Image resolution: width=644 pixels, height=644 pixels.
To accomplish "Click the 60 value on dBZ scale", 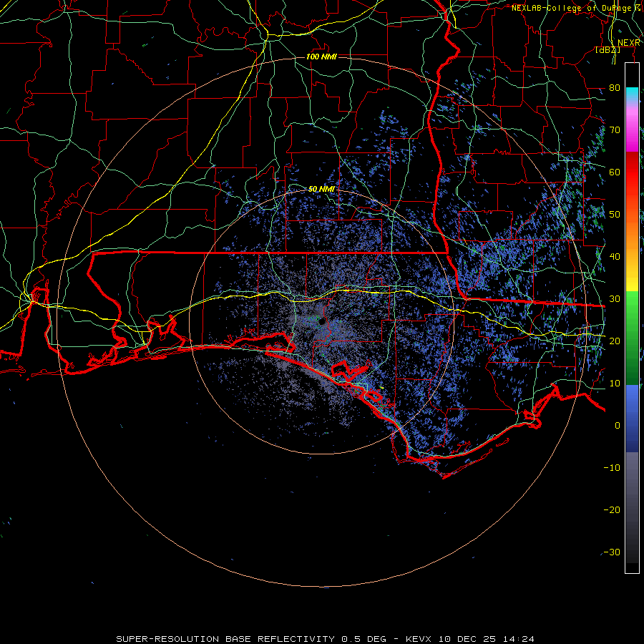I will (615, 172).
